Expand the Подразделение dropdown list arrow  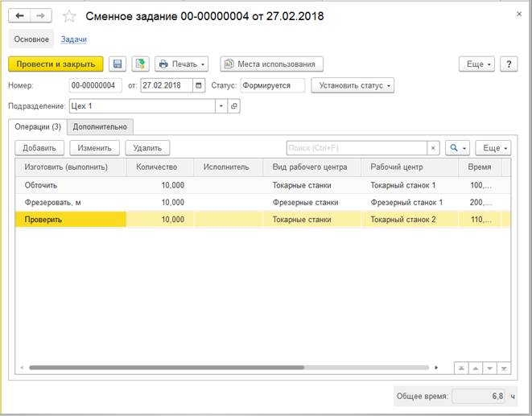click(221, 105)
